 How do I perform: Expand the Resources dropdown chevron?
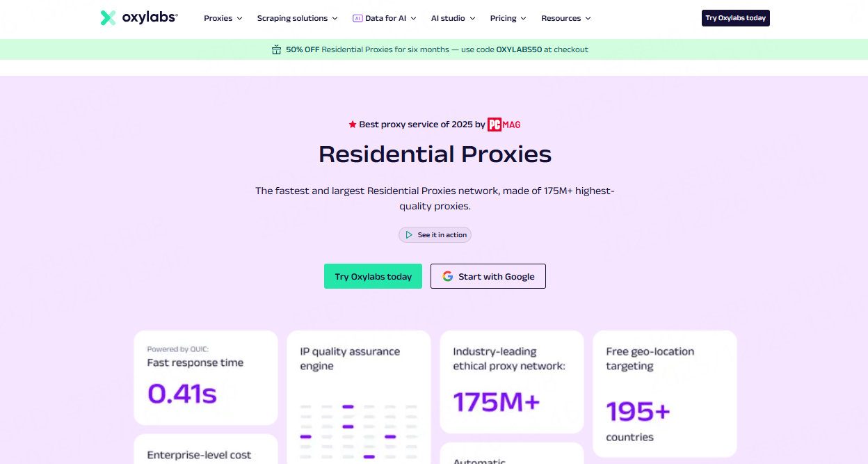pos(588,19)
